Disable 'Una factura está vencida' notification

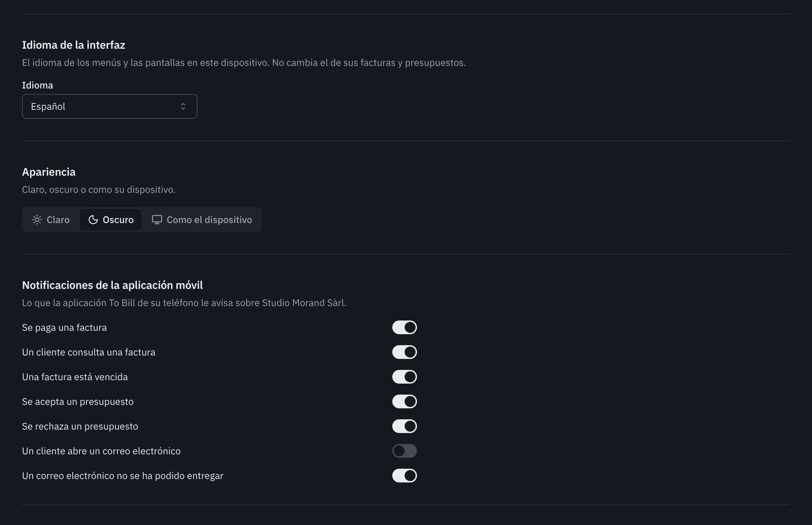coord(405,377)
